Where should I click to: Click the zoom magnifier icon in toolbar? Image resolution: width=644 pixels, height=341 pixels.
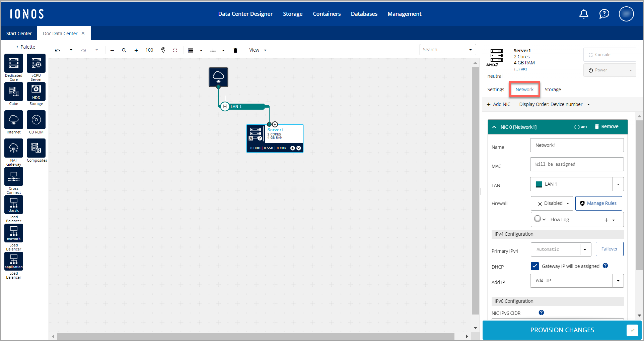(124, 50)
